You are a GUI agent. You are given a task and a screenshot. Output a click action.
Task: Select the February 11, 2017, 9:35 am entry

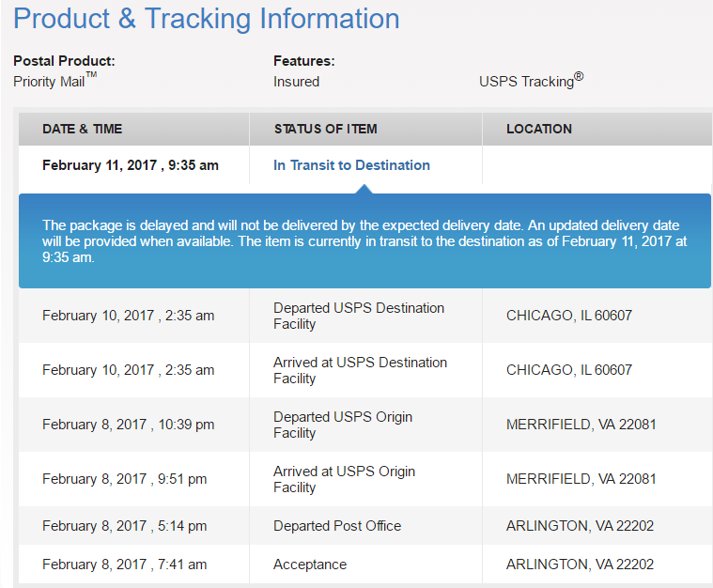[131, 165]
